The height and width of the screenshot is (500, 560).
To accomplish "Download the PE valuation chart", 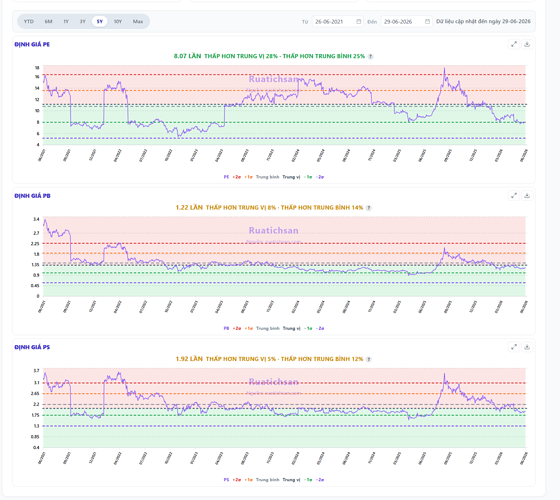I will [x=527, y=44].
